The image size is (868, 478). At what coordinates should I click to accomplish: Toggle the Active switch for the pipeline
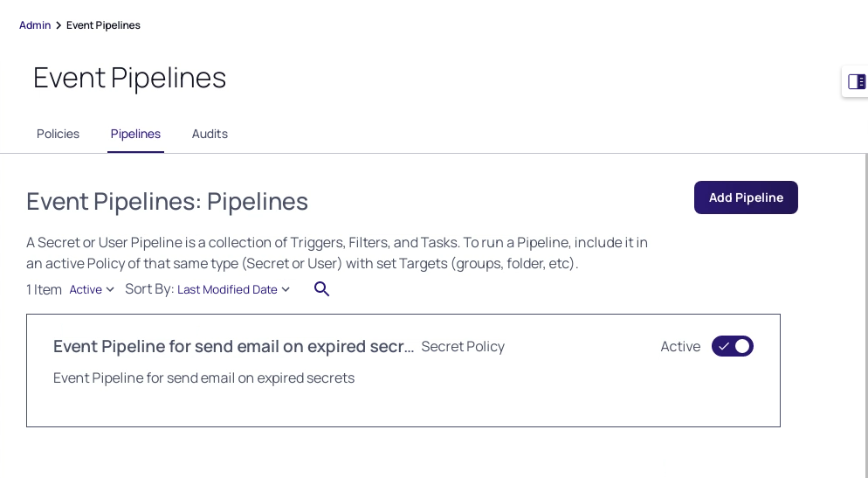tap(733, 346)
